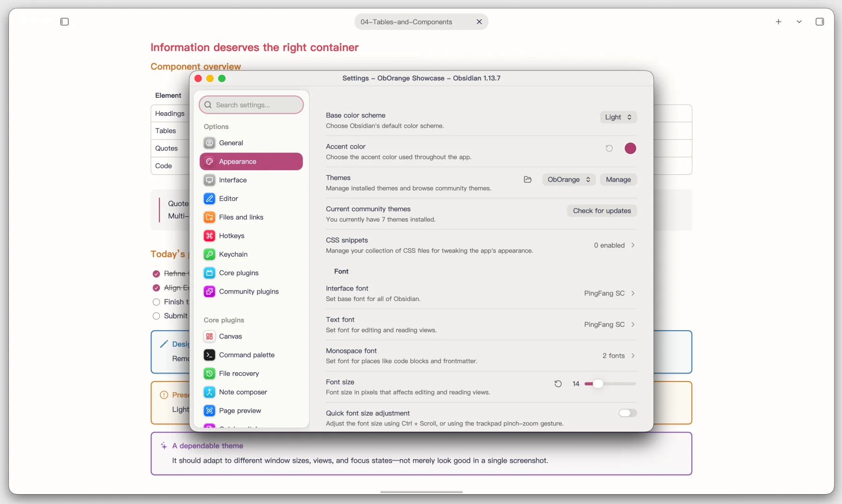The height and width of the screenshot is (504, 842).
Task: Click the Headings table cell
Action: (x=170, y=114)
